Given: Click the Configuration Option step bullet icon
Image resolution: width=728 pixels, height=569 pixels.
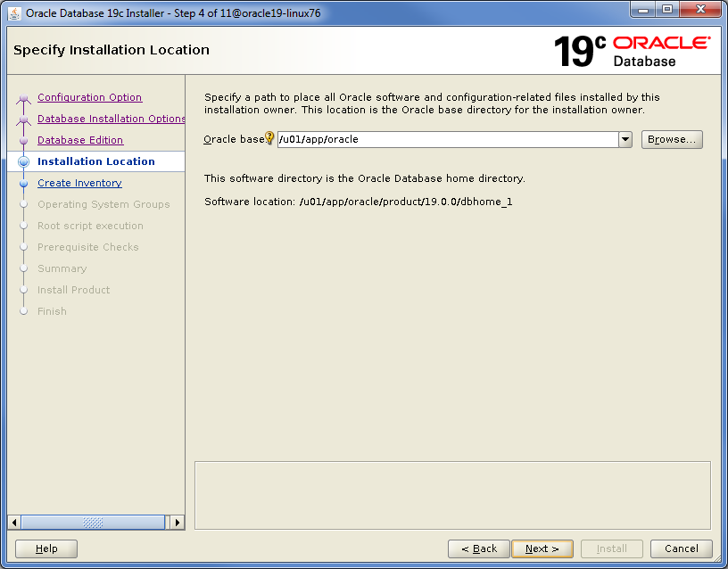Looking at the screenshot, I should (24, 98).
